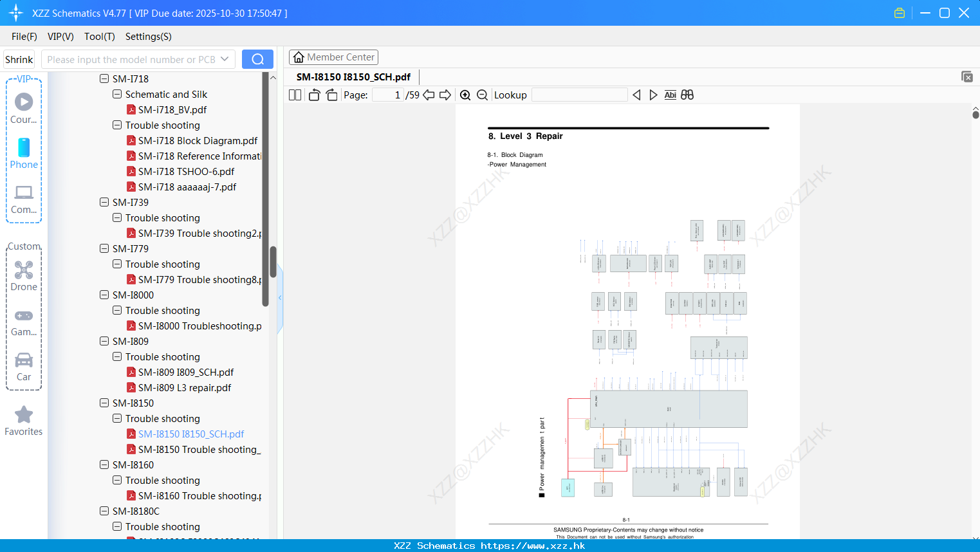The width and height of the screenshot is (980, 552).
Task: Collapse the SM-I8180C node
Action: click(104, 511)
